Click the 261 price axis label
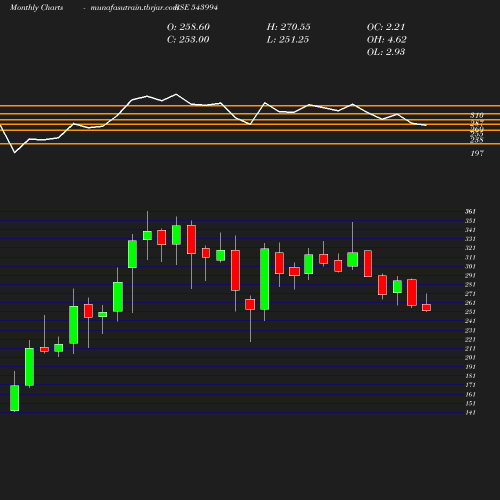This screenshot has height=500, width=500. (470, 303)
